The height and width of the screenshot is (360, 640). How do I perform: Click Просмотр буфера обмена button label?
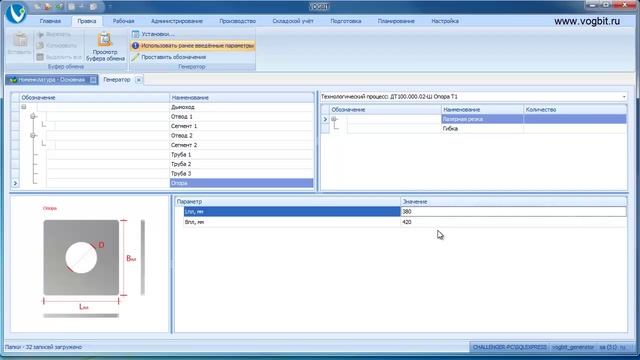click(105, 56)
